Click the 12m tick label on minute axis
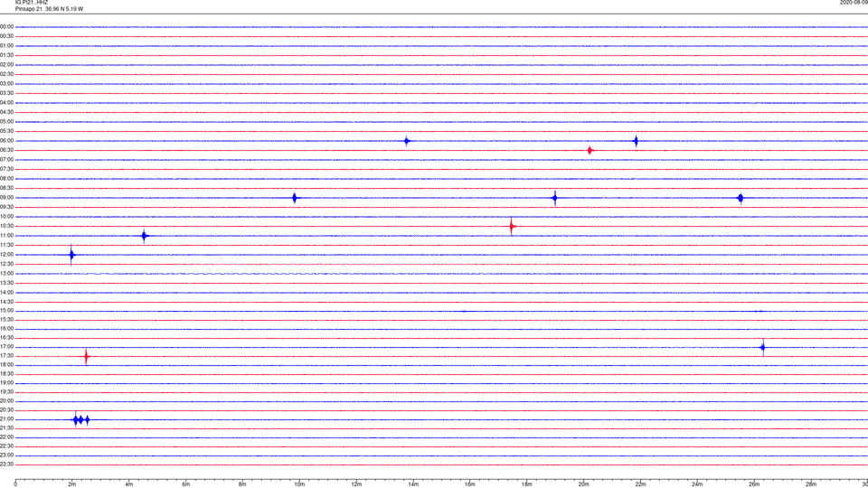 (x=356, y=484)
